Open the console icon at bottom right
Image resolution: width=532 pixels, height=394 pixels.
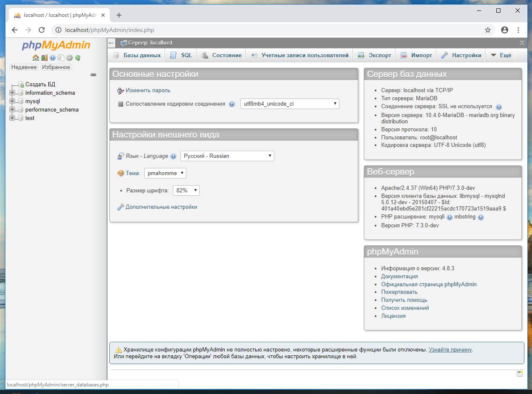click(520, 374)
